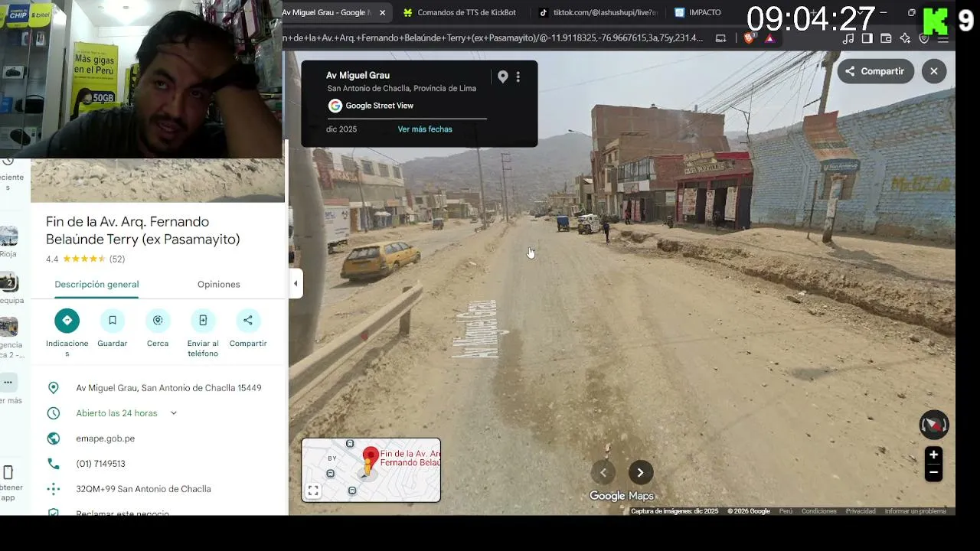The height and width of the screenshot is (551, 980).
Task: Open Ver más fechas link
Action: (x=425, y=129)
